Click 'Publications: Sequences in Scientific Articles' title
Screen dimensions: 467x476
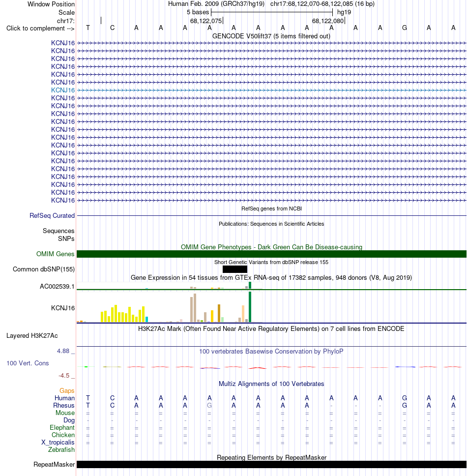tap(271, 224)
